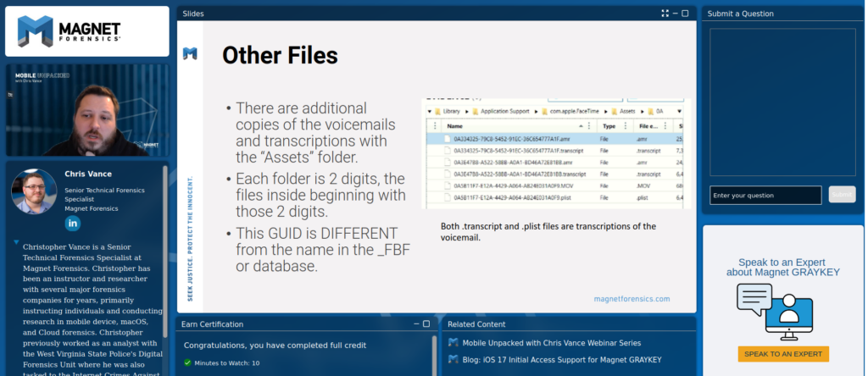Open the Type column options dots
This screenshot has height=376, width=868.
pyautogui.click(x=626, y=126)
